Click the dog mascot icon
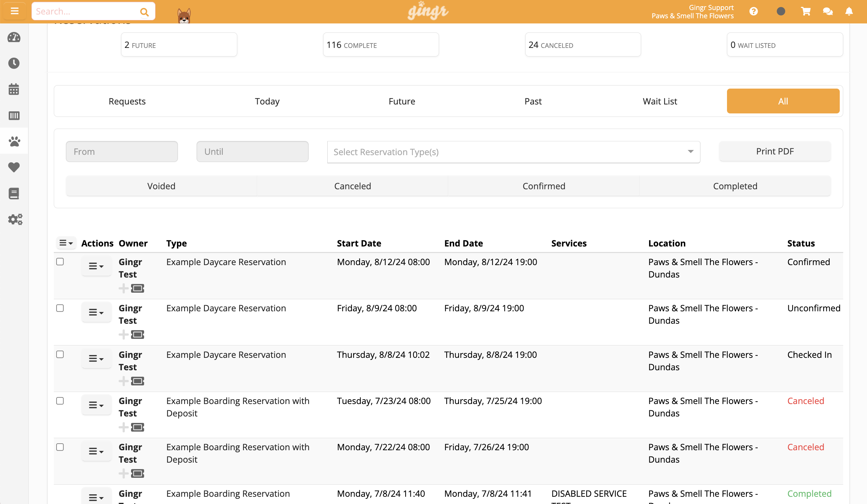Image resolution: width=867 pixels, height=504 pixels. pyautogui.click(x=184, y=16)
